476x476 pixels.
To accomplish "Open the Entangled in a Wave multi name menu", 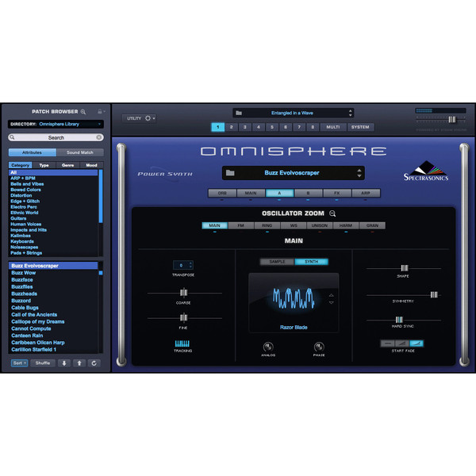I will (x=292, y=113).
